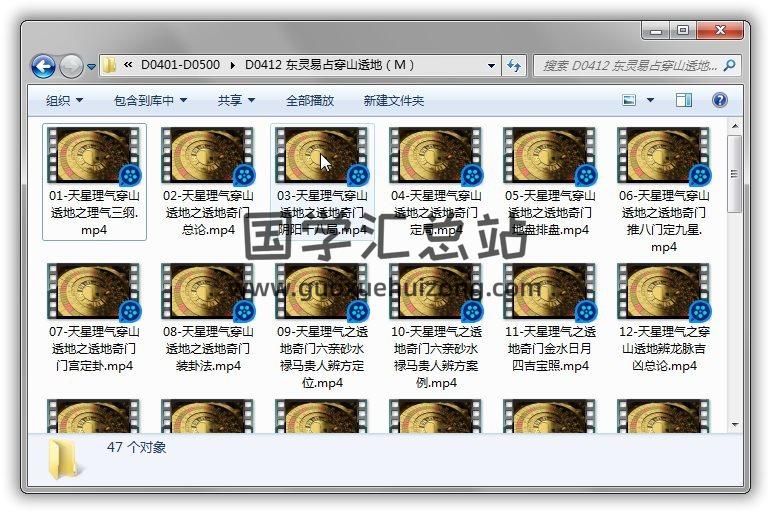
Task: Refresh the folder with the refresh icon
Action: pyautogui.click(x=514, y=65)
